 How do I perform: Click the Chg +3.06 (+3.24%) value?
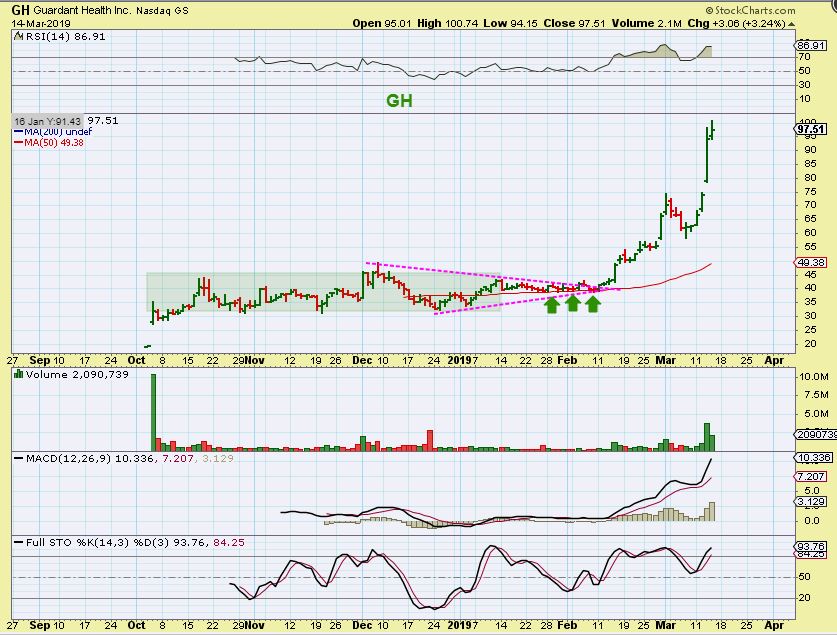coord(736,23)
